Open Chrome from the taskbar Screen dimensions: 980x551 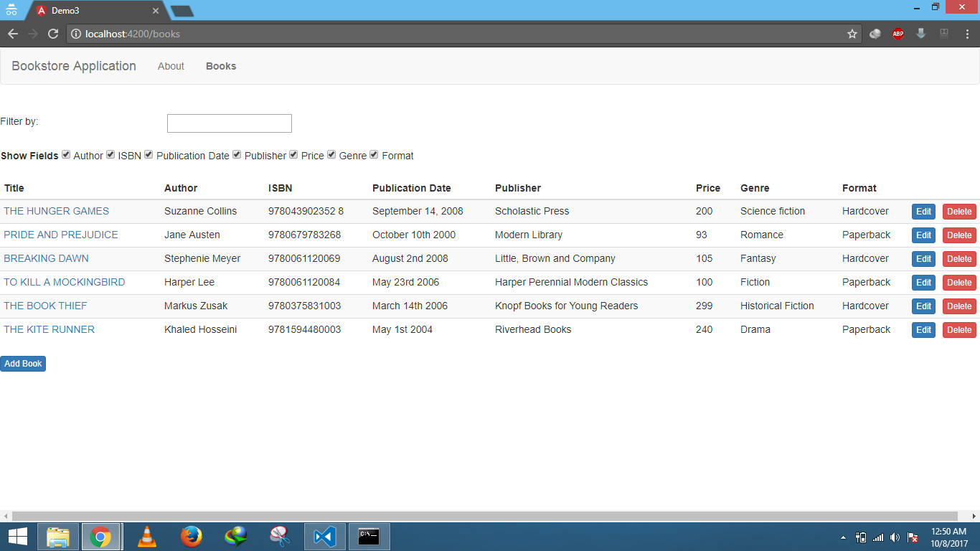(x=100, y=537)
